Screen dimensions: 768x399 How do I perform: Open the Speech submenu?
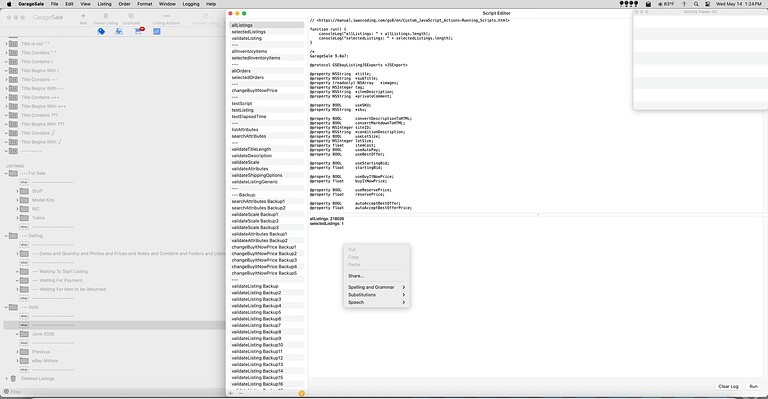(x=376, y=302)
